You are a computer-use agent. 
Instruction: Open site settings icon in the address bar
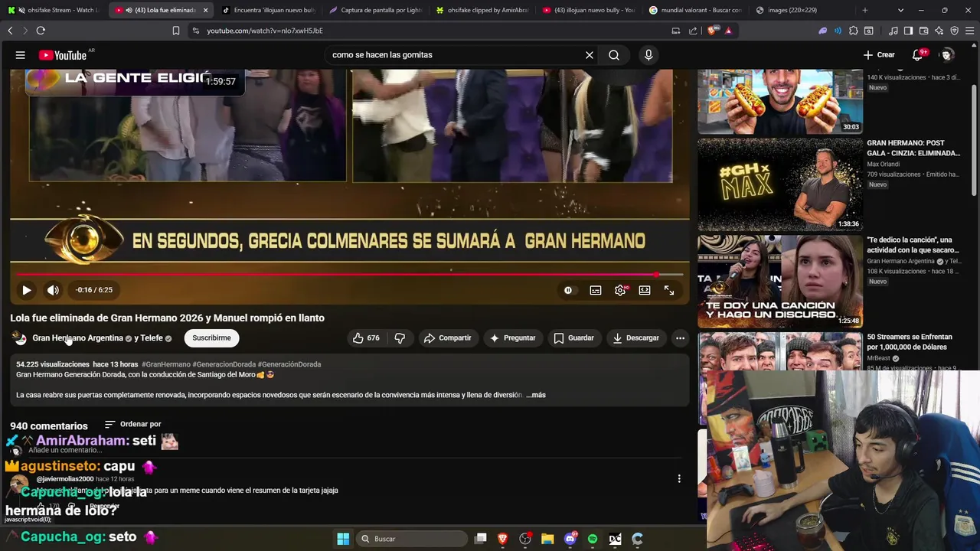click(195, 31)
